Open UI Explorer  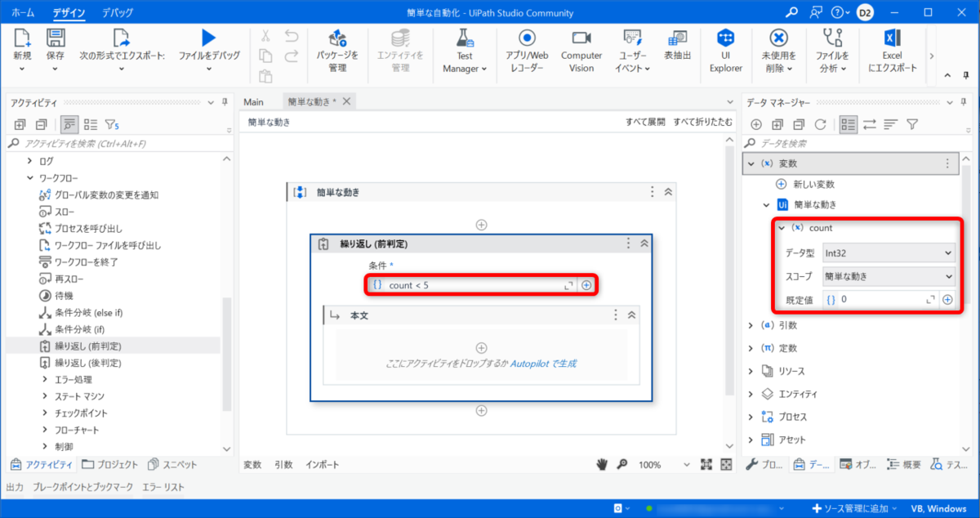[x=725, y=51]
